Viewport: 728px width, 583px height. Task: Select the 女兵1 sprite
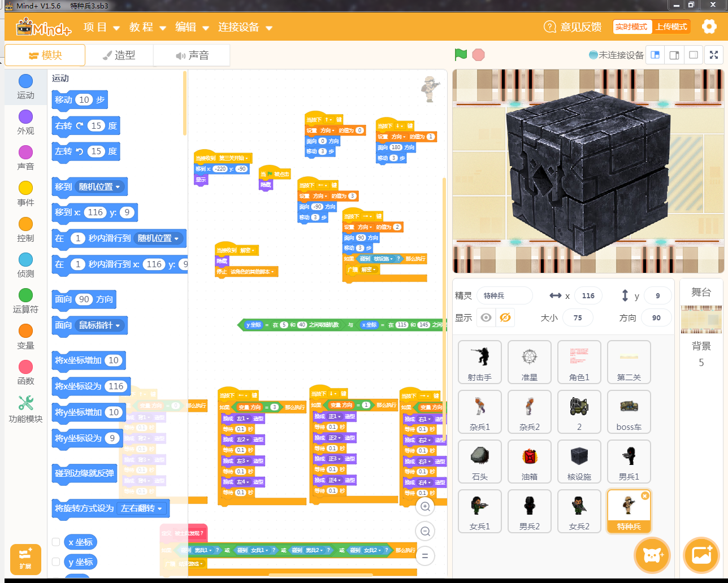click(x=480, y=511)
